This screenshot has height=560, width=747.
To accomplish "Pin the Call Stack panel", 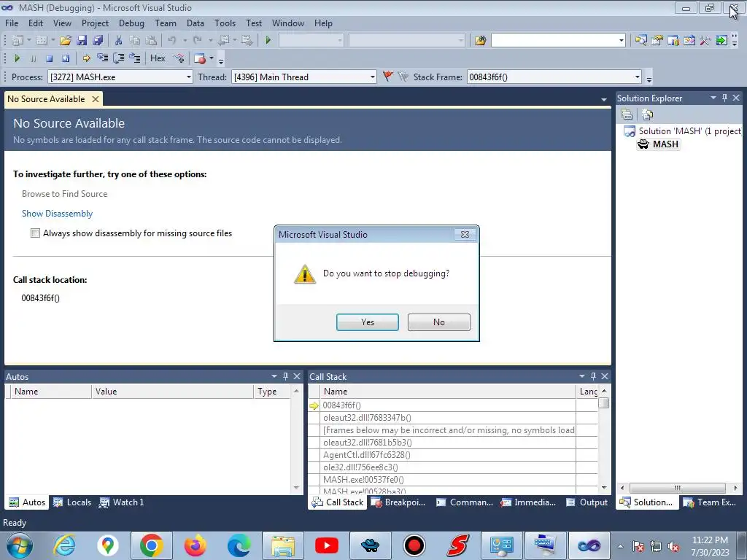I will 593,376.
